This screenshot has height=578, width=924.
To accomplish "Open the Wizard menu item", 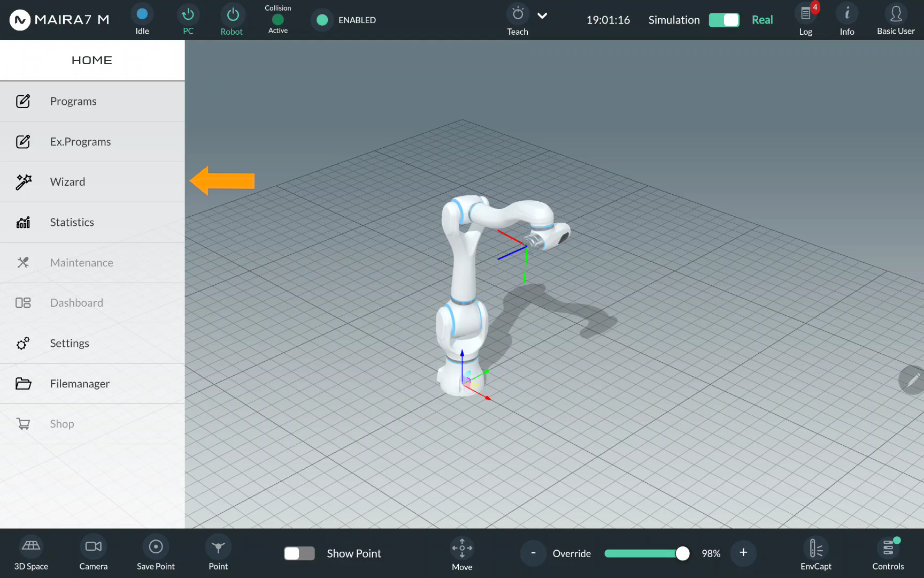I will click(93, 182).
